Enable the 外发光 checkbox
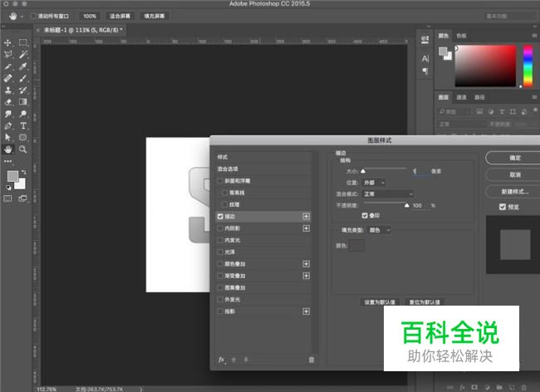The height and width of the screenshot is (392, 540). [220, 300]
